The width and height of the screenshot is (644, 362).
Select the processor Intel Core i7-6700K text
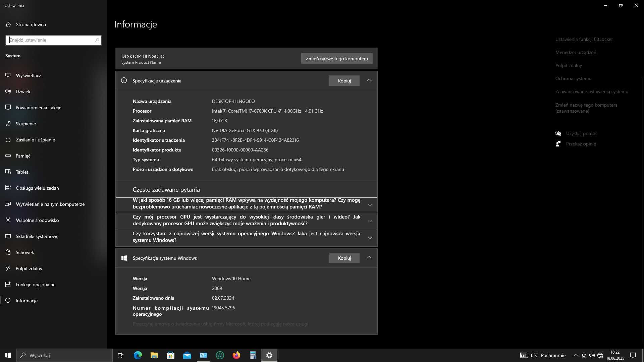coord(267,111)
